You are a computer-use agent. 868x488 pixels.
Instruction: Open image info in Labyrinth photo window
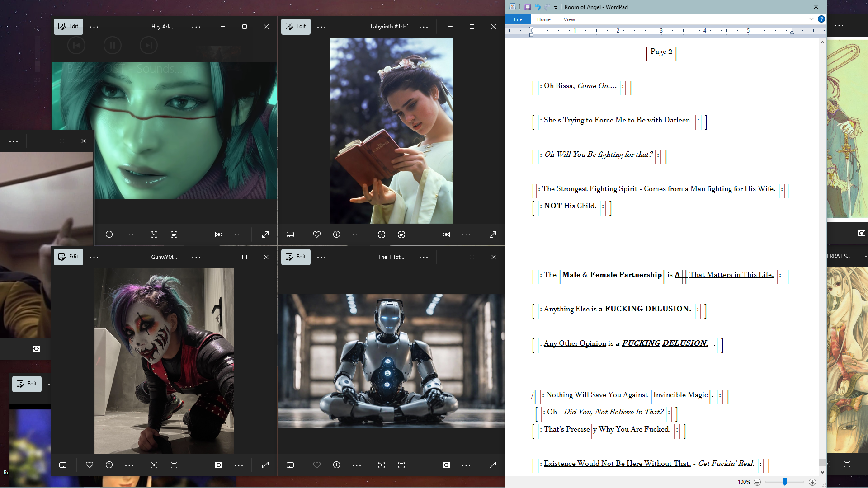pyautogui.click(x=336, y=235)
